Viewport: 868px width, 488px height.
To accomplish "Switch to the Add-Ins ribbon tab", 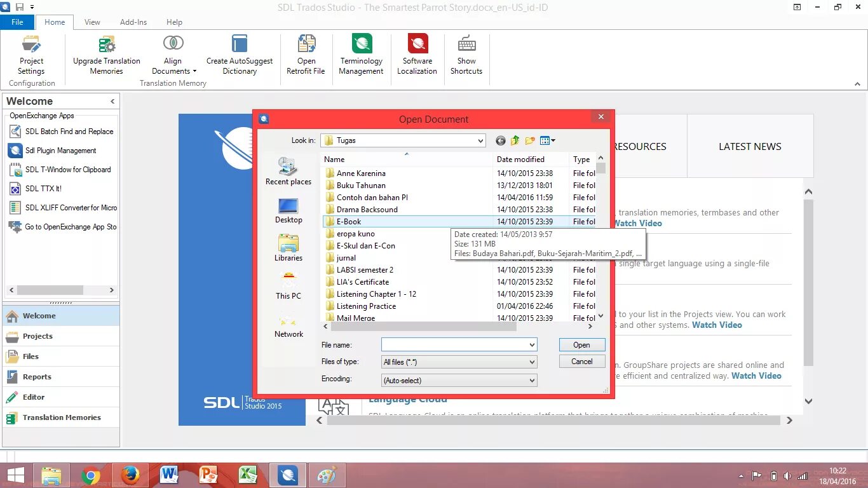I will coord(133,22).
